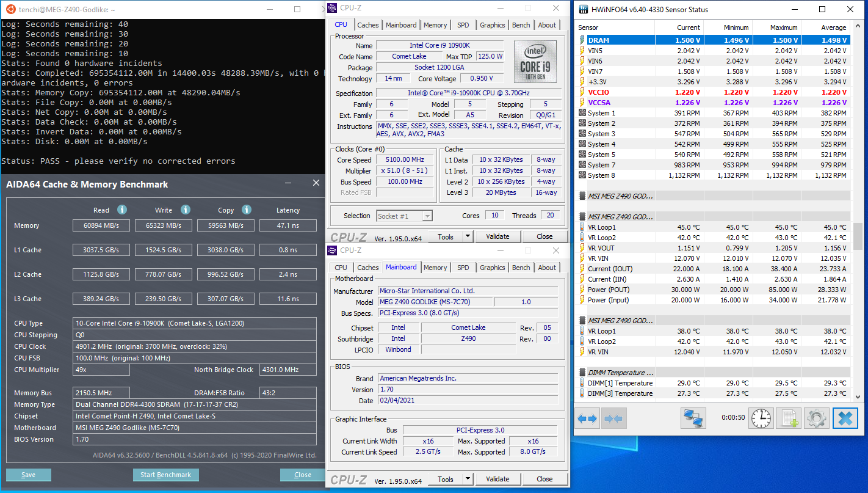Viewport: 868px width, 493px height.
Task: Select the DRAM row in HWiNFO sensor list
Action: click(x=713, y=40)
